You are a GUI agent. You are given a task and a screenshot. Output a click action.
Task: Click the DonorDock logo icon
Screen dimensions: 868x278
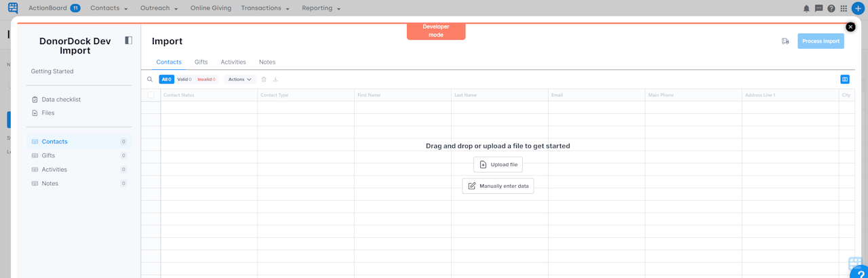coord(13,8)
